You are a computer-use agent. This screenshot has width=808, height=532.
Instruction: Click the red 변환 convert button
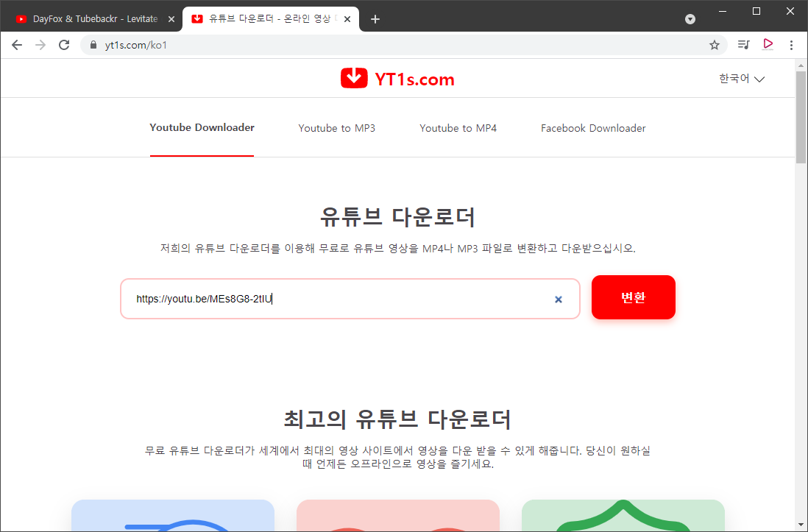point(634,297)
